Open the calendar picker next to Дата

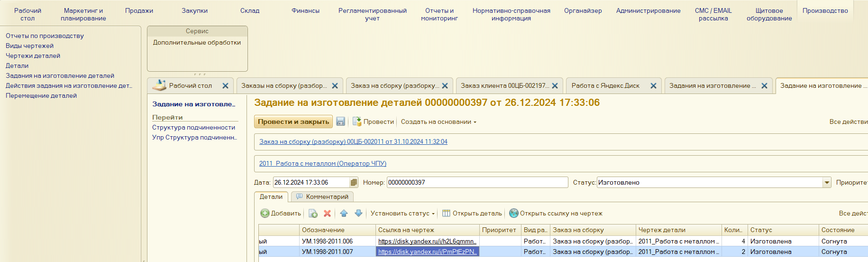pyautogui.click(x=354, y=182)
